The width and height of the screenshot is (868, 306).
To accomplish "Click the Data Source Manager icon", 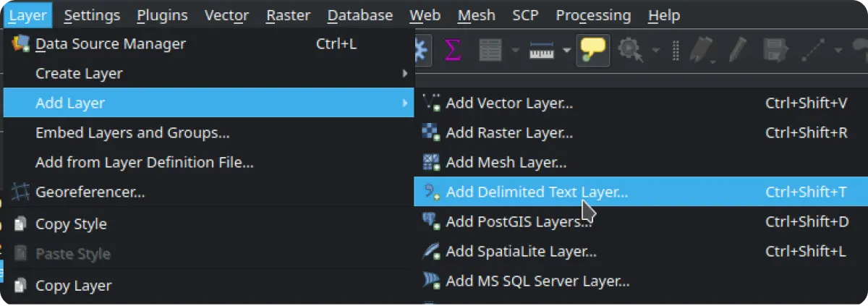I will click(x=21, y=43).
